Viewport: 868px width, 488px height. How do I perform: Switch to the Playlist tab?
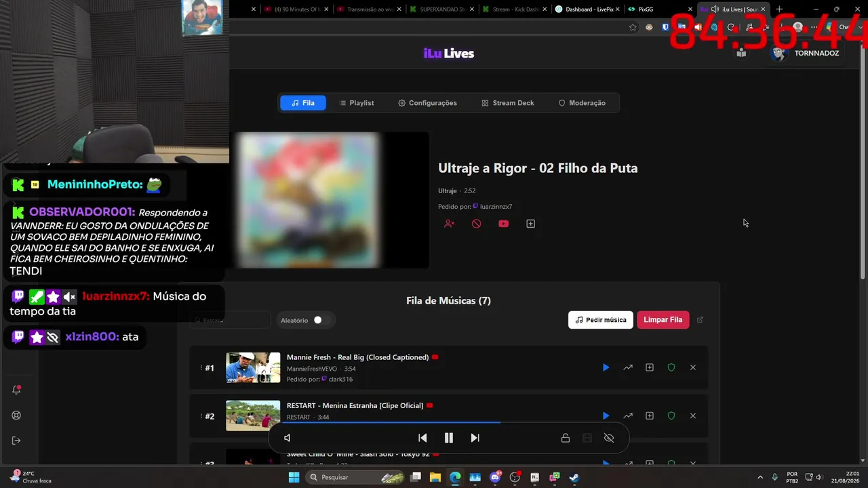coord(356,103)
